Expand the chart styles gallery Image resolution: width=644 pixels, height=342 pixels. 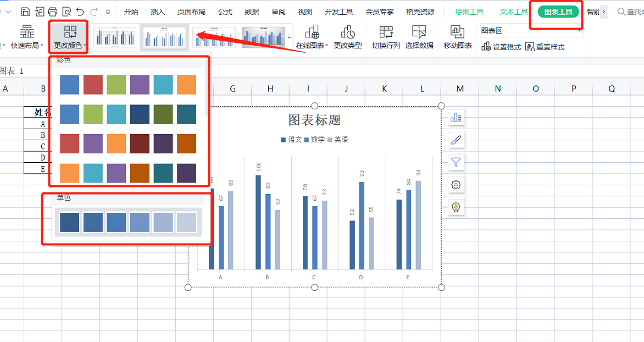pos(289,37)
